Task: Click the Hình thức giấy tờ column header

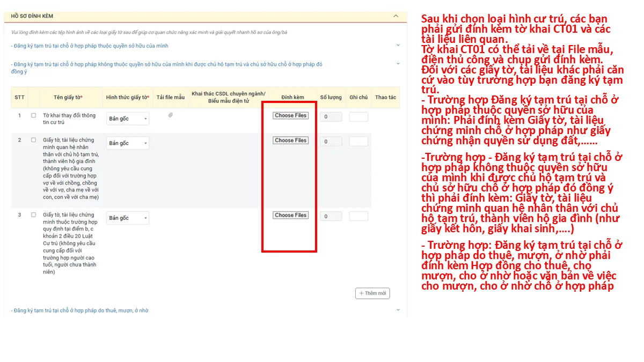Action: pos(128,97)
